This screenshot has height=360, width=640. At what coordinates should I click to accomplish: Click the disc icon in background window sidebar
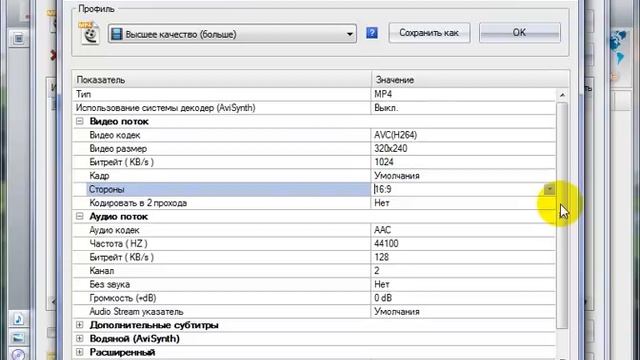pyautogui.click(x=18, y=354)
